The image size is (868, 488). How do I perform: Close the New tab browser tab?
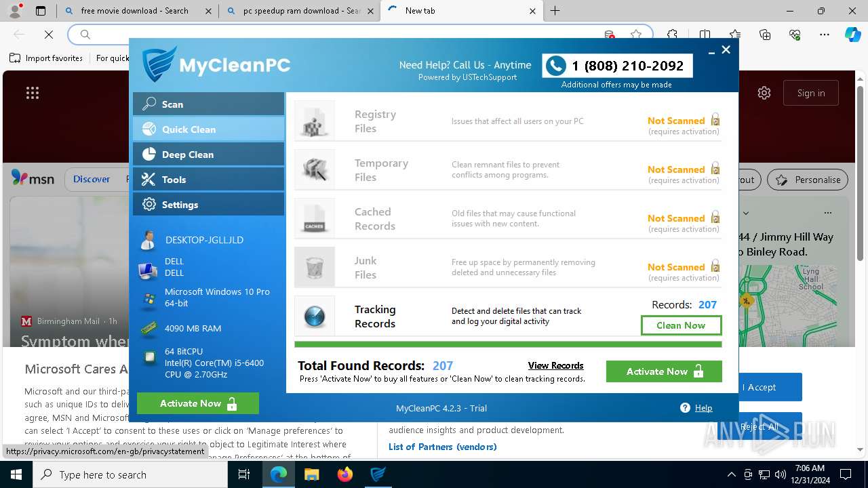click(532, 11)
